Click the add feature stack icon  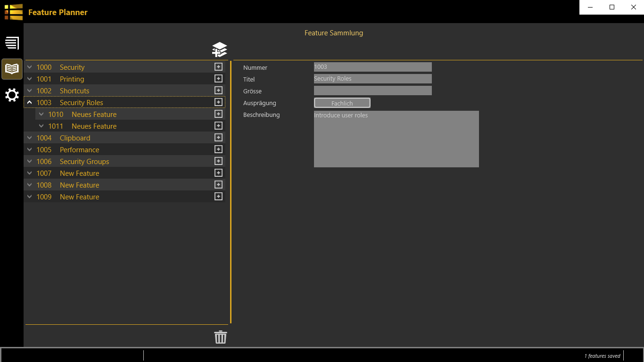220,49
